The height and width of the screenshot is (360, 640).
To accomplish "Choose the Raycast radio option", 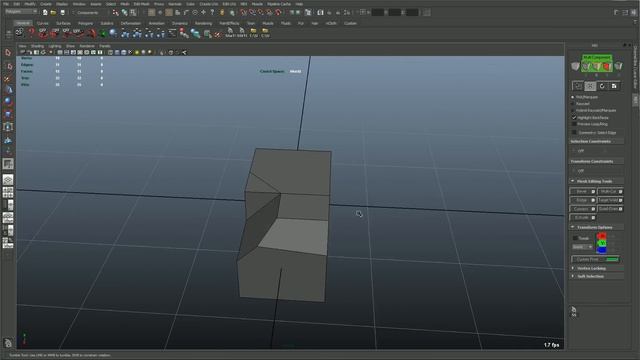I will (x=573, y=104).
